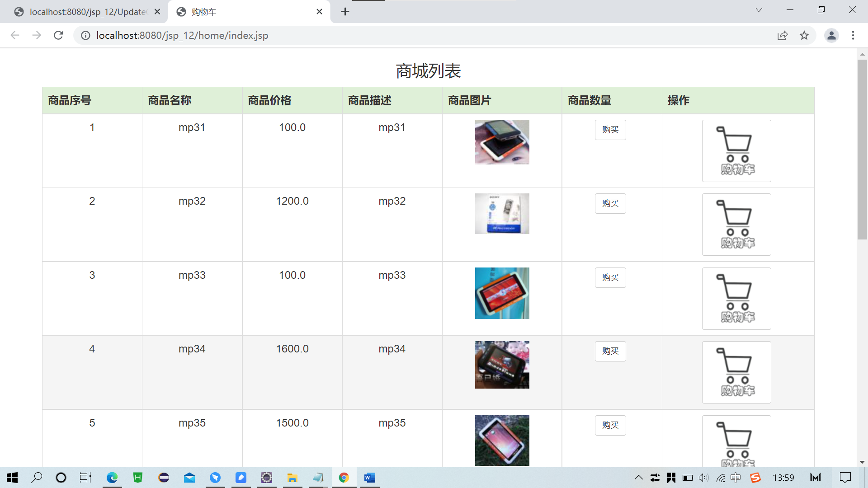
Task: Click the 购买 button in the mp34 row
Action: click(x=610, y=351)
